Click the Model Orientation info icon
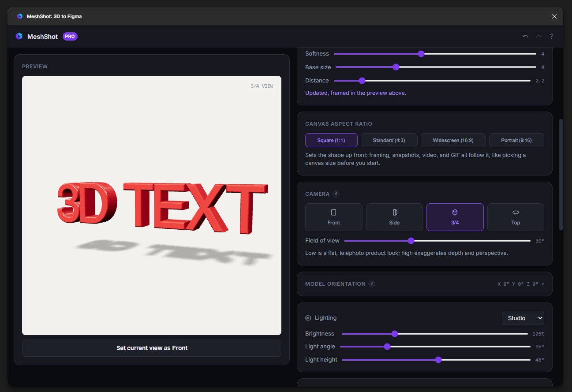The image size is (572, 392). 372,284
